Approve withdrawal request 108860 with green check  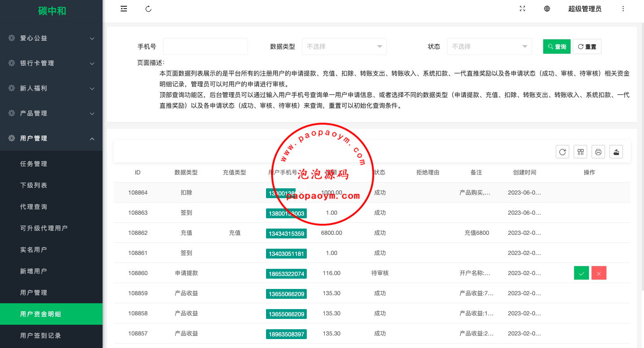pos(581,273)
